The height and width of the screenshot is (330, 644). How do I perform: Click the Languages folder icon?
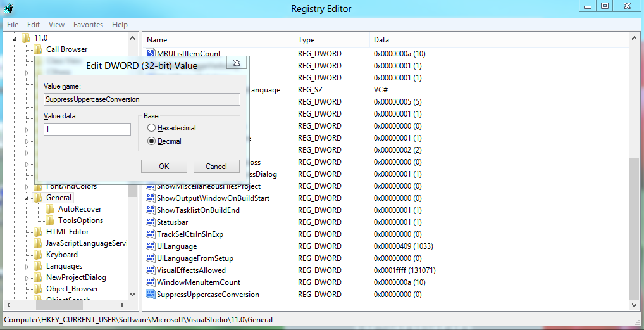[x=38, y=266]
